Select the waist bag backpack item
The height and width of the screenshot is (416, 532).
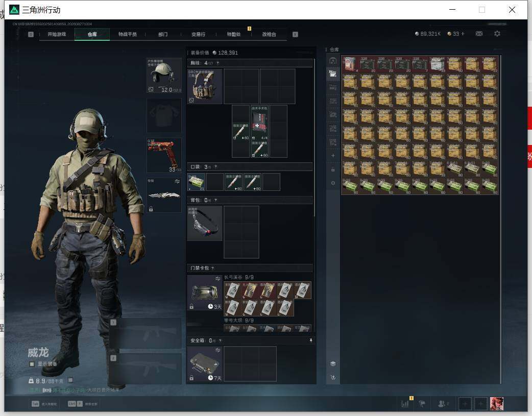tap(205, 223)
